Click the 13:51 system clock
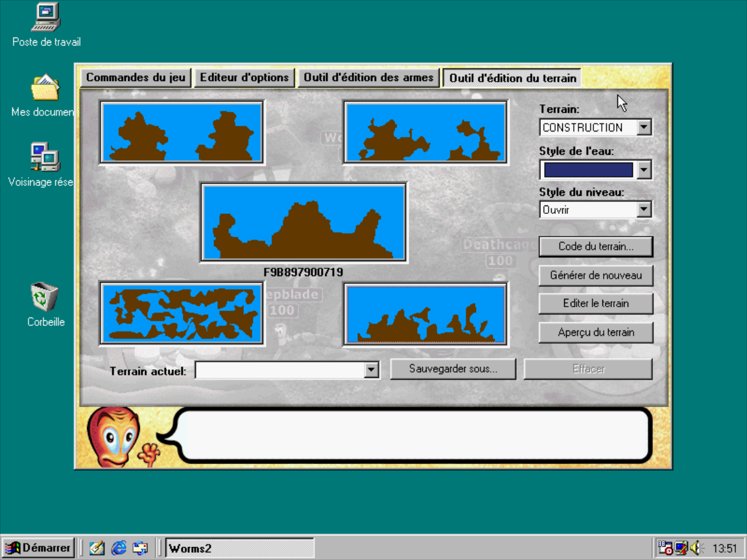The image size is (747, 560). (724, 548)
